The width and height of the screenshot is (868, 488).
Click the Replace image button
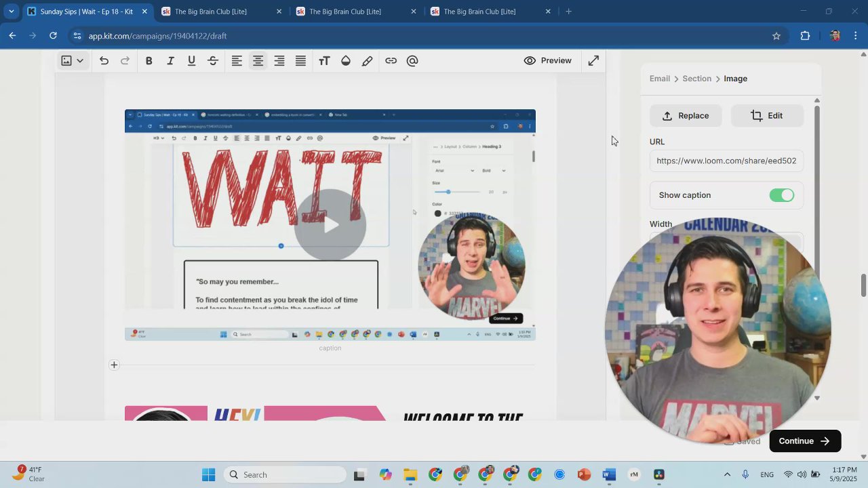(686, 116)
